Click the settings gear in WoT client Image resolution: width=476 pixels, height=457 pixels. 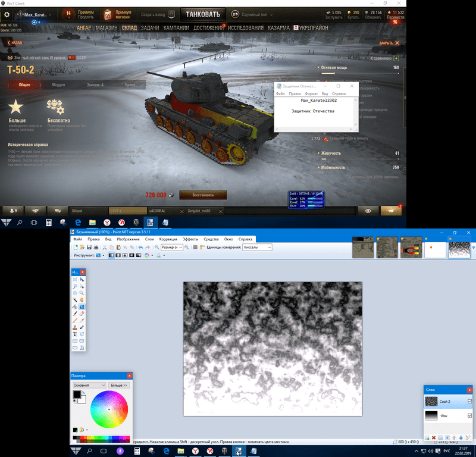point(7,14)
